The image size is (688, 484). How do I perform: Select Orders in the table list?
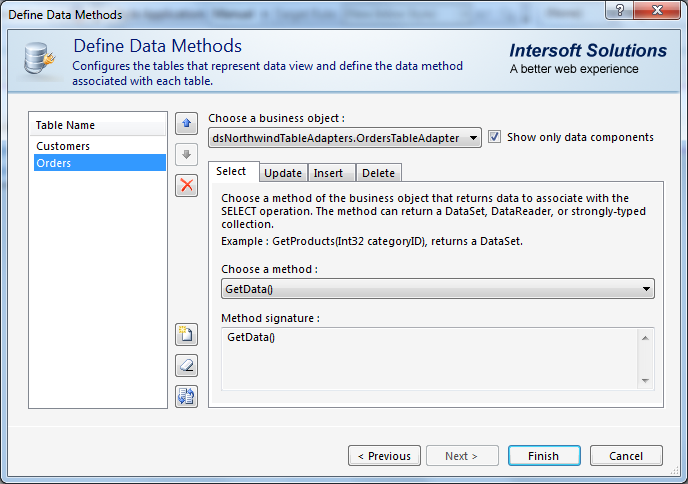pos(54,163)
